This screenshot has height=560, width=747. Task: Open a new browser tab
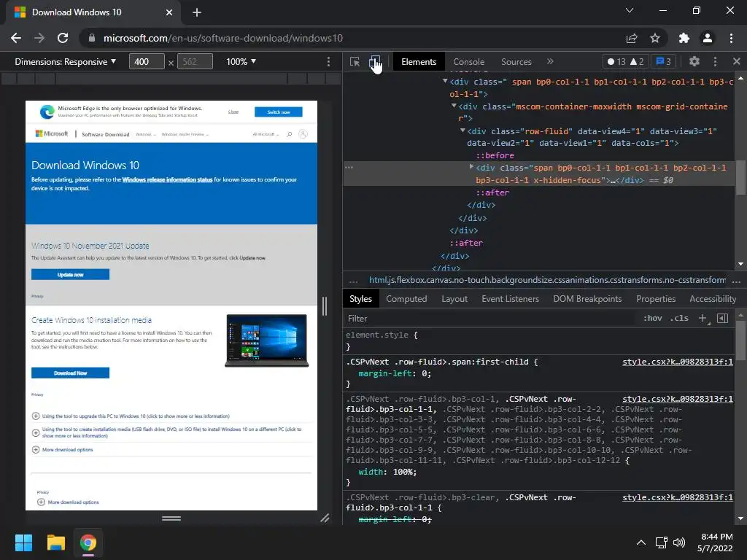(197, 12)
